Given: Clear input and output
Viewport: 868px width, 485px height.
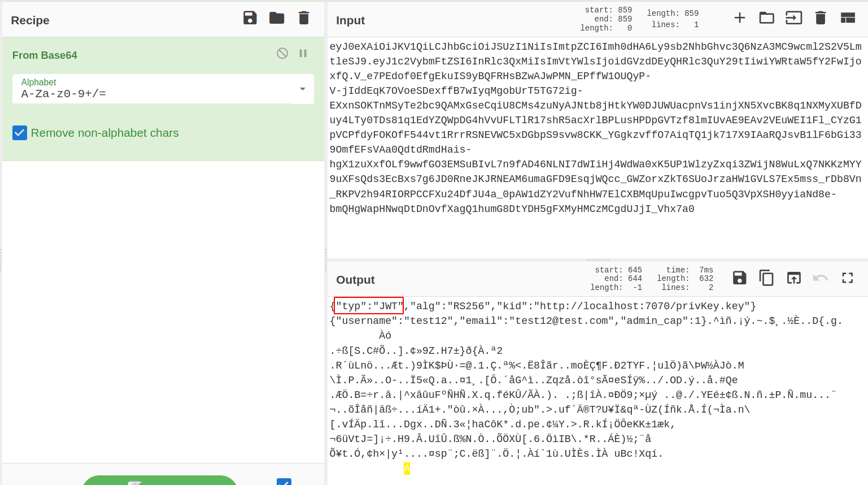Looking at the screenshot, I should (821, 18).
